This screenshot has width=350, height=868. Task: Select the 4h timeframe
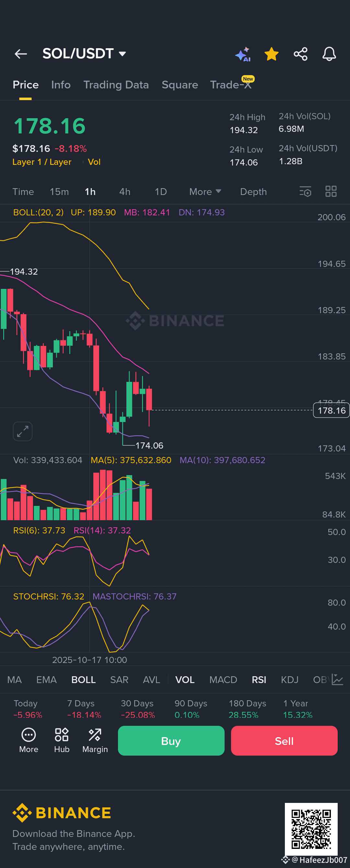[125, 192]
